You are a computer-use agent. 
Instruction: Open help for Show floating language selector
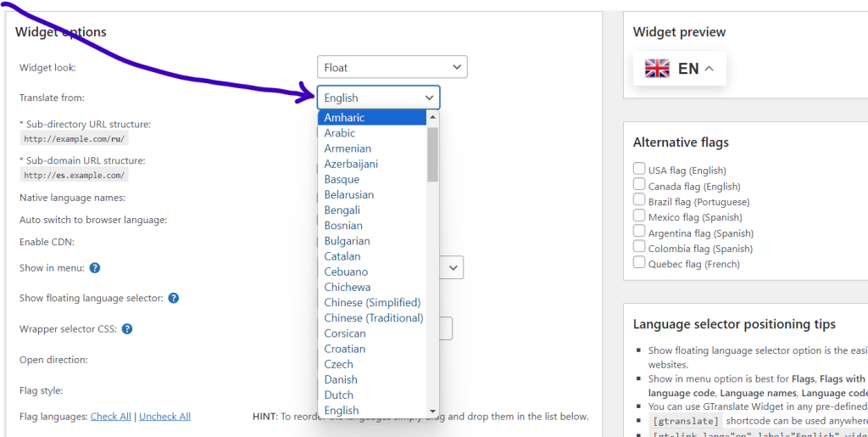[x=173, y=298]
